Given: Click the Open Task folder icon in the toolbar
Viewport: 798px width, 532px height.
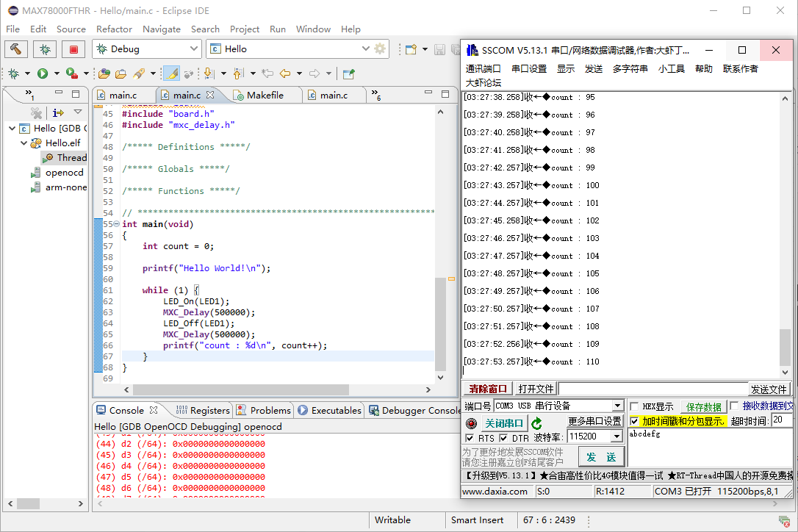Looking at the screenshot, I should click(121, 73).
